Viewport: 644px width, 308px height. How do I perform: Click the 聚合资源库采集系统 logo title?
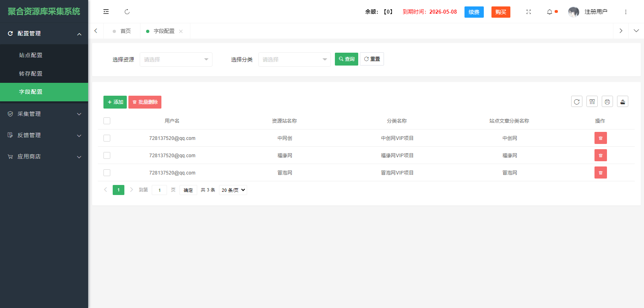click(44, 12)
